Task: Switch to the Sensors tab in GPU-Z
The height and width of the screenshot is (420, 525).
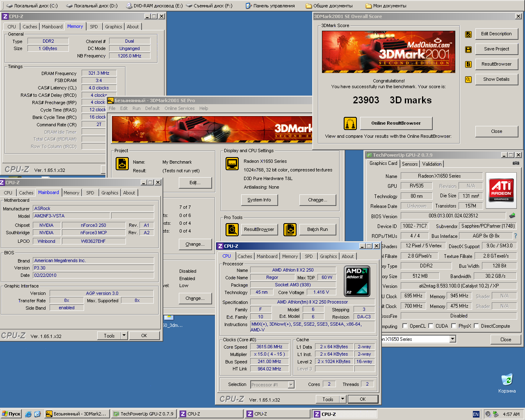Action: [410, 164]
